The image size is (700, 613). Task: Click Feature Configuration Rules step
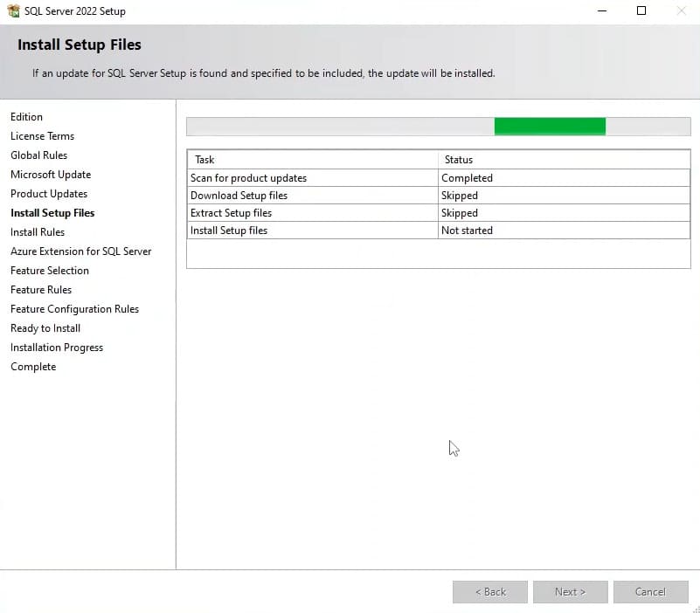click(74, 309)
